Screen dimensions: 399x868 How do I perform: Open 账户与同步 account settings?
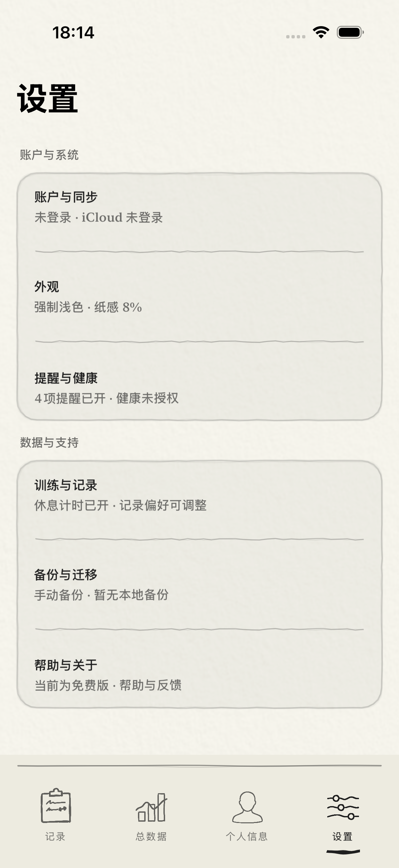(199, 207)
